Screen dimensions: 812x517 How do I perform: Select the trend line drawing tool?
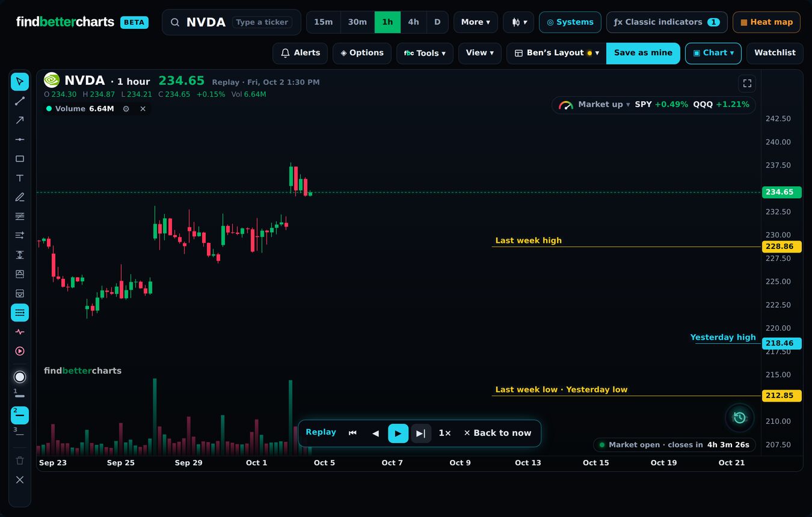coord(20,101)
